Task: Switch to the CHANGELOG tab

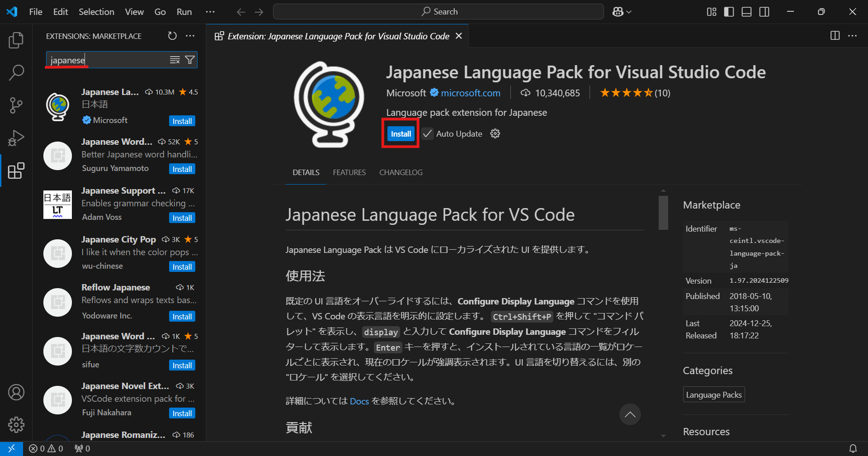Action: [x=401, y=172]
